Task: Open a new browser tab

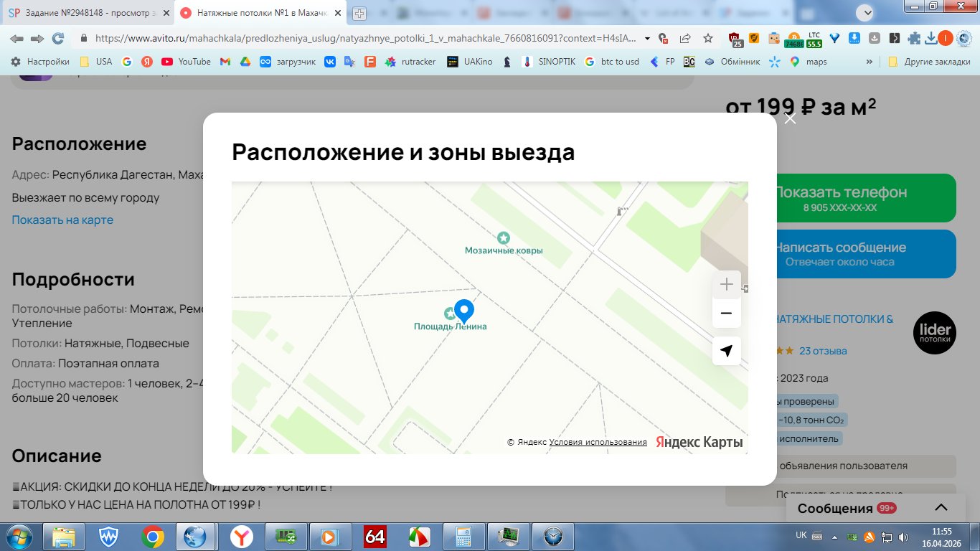Action: tap(359, 13)
